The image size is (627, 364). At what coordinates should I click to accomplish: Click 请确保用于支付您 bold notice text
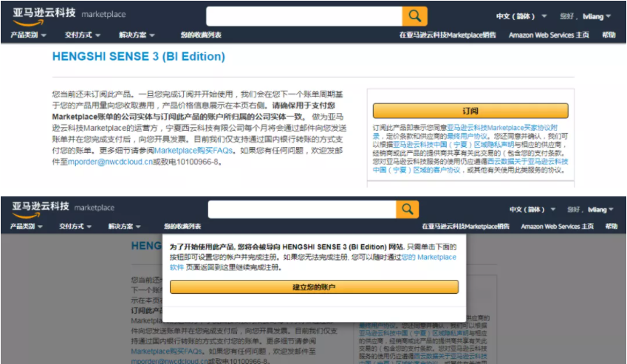click(x=304, y=106)
